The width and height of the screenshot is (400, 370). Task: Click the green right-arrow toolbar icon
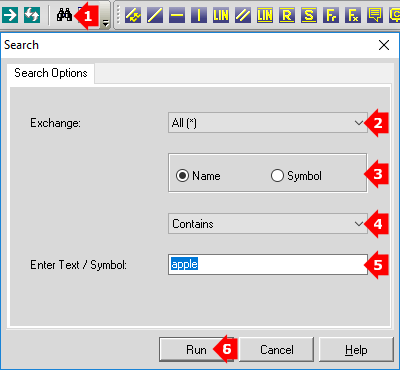point(10,15)
